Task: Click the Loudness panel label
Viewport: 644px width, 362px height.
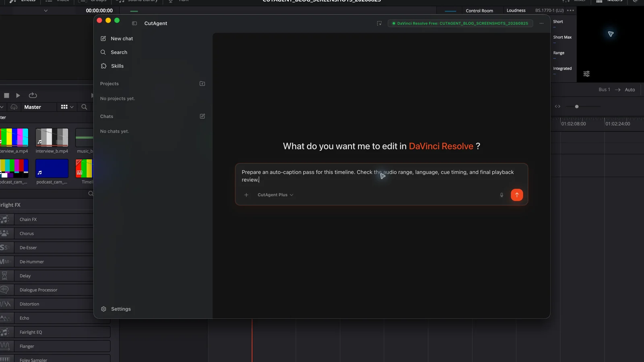Action: pos(516,10)
